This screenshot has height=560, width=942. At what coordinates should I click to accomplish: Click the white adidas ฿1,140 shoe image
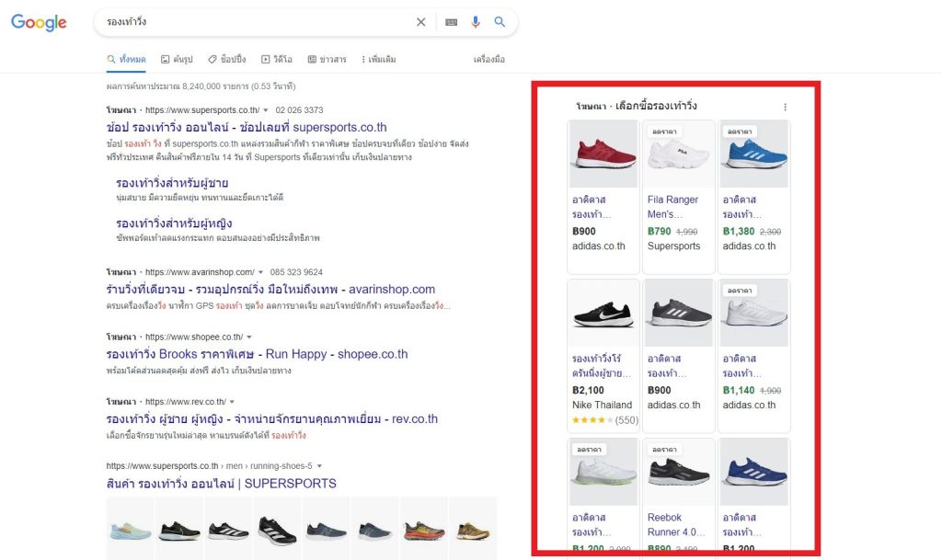[754, 313]
